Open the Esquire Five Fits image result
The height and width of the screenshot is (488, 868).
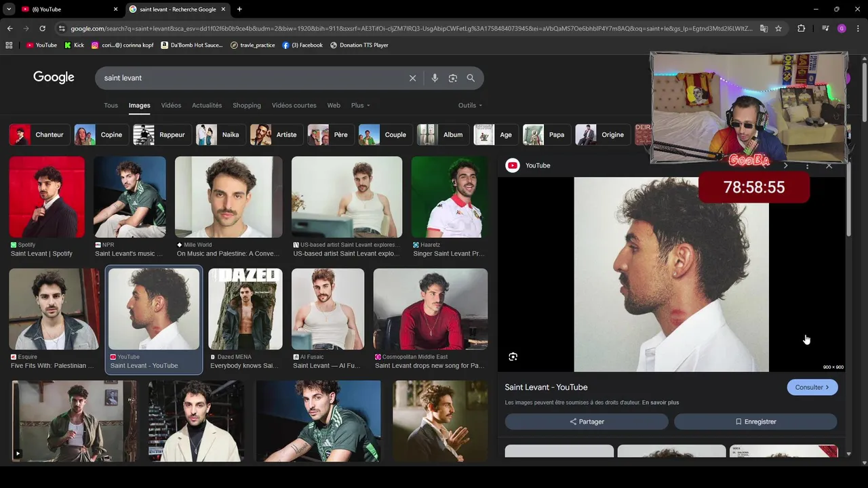[x=54, y=309]
